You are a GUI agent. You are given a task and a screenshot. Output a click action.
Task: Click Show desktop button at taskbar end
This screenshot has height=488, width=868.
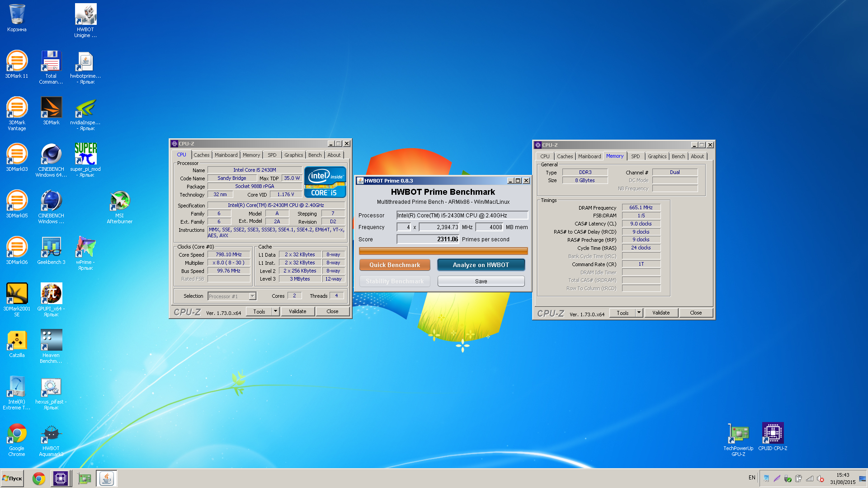coord(863,479)
